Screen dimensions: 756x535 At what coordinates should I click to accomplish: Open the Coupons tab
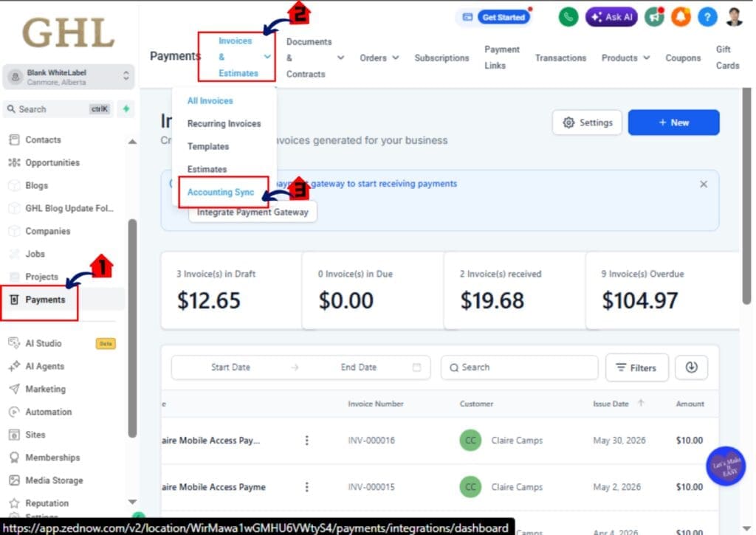tap(683, 58)
